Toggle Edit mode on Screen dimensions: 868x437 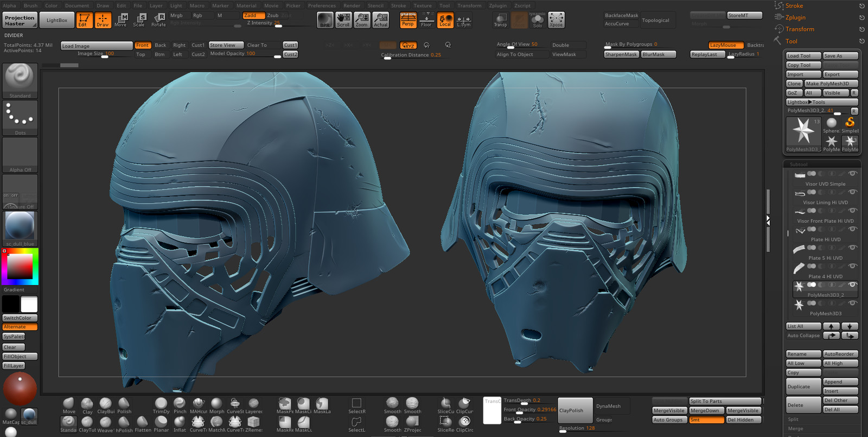(84, 20)
